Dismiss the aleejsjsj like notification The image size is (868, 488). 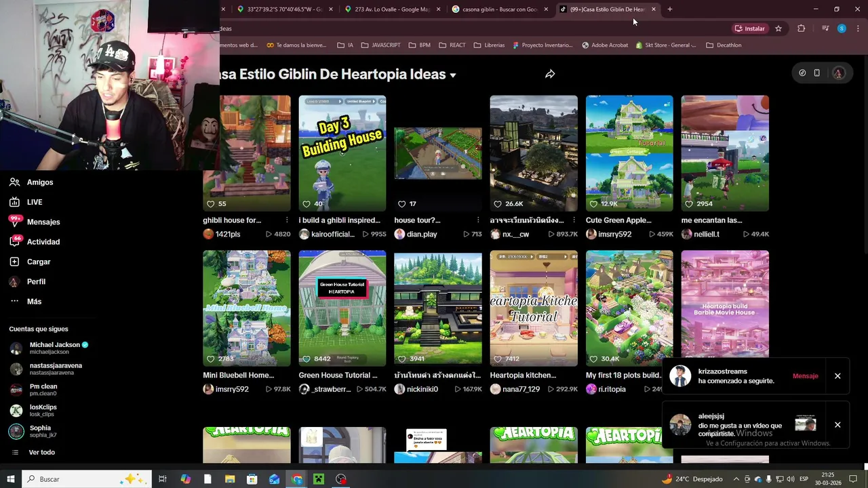(837, 425)
